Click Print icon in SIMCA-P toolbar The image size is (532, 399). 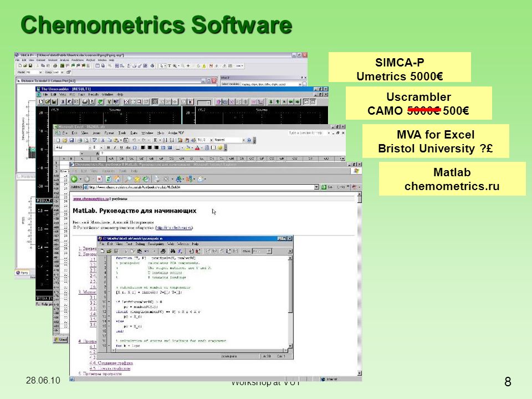(x=55, y=65)
